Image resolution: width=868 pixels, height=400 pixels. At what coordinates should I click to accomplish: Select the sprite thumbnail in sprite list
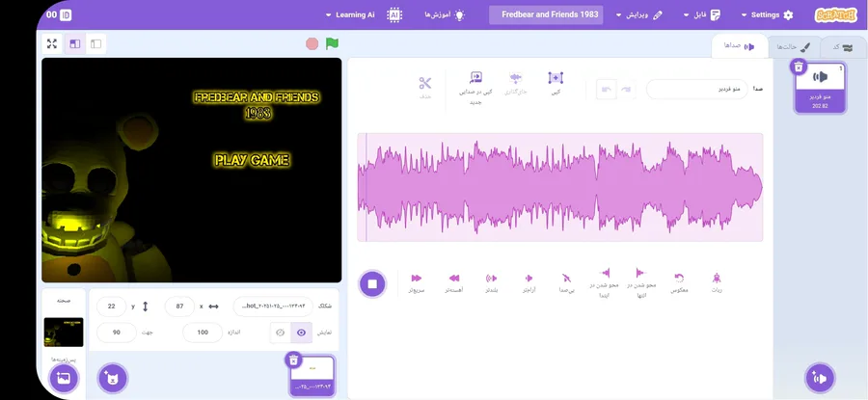tap(312, 376)
